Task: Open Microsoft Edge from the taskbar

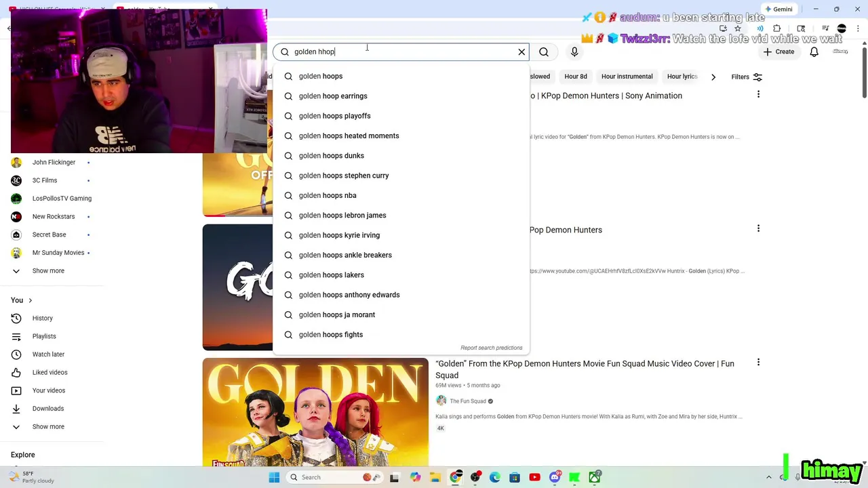Action: (x=495, y=477)
